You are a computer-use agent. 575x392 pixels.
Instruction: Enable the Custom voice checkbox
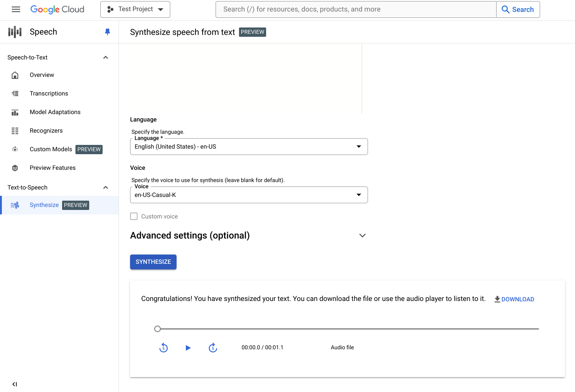point(134,216)
